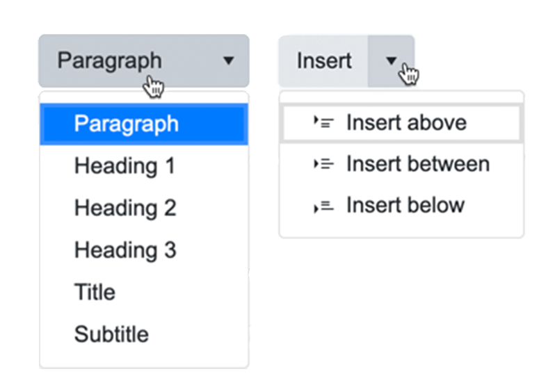Screen dimensions: 548x392
Task: Click the Paragraph text on the dropdown button
Action: pos(109,61)
